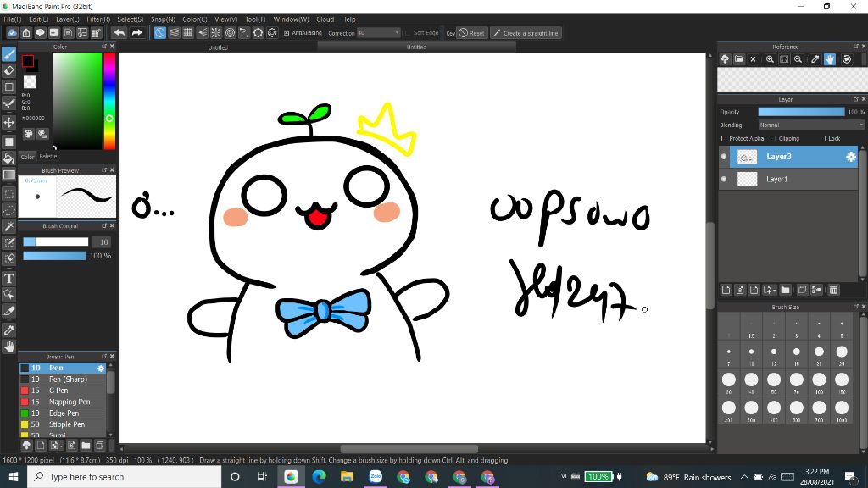Click the Redo arrow in toolbar

pyautogui.click(x=136, y=33)
